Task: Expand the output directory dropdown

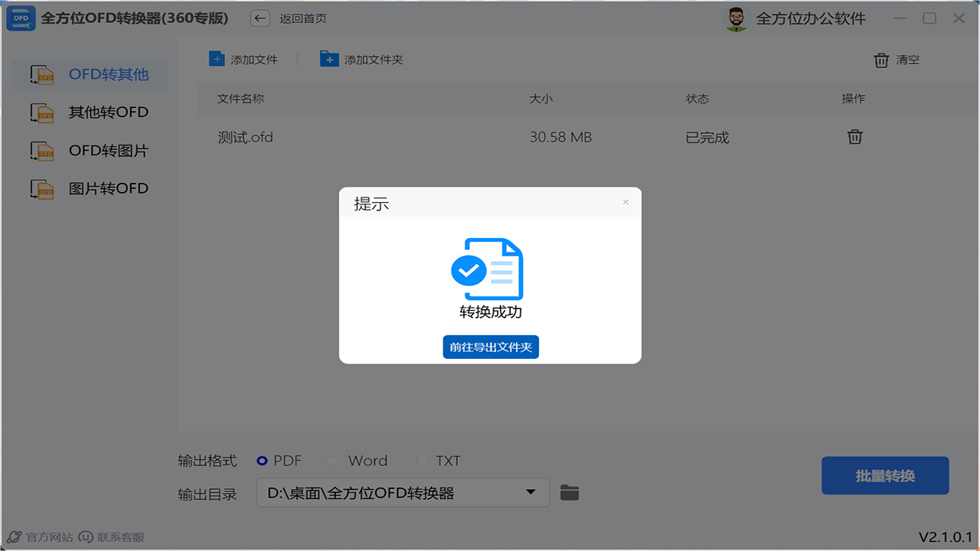Action: pos(530,493)
